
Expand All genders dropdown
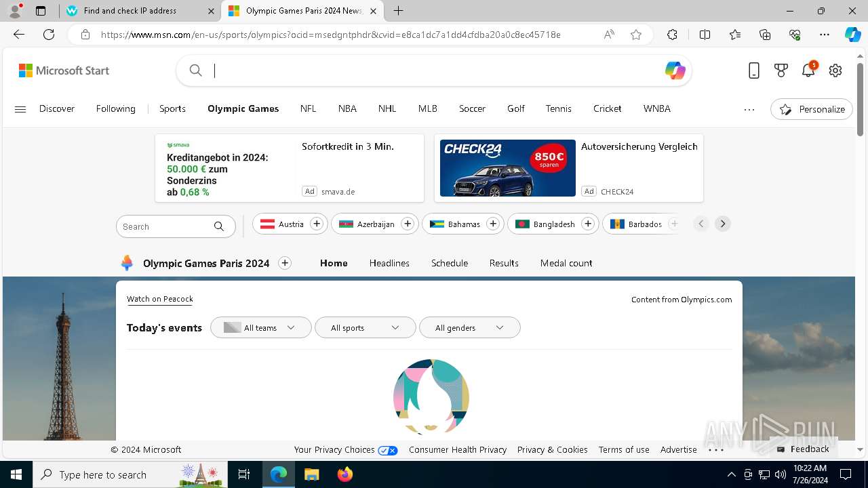coord(470,327)
